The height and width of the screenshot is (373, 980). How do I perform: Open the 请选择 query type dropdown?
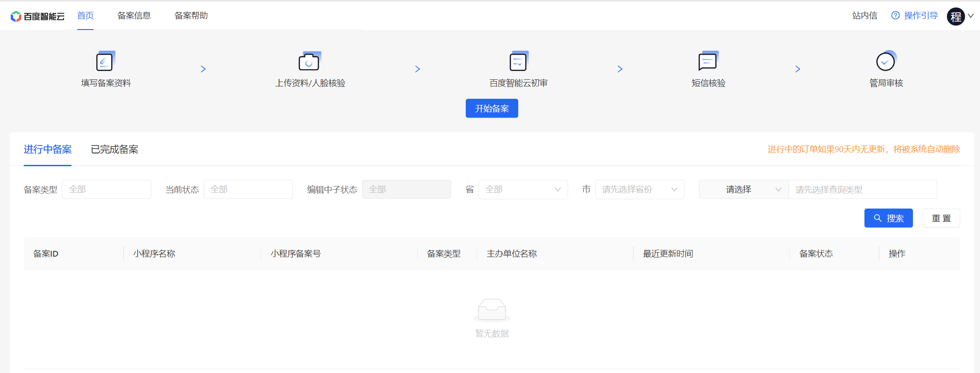coord(744,190)
